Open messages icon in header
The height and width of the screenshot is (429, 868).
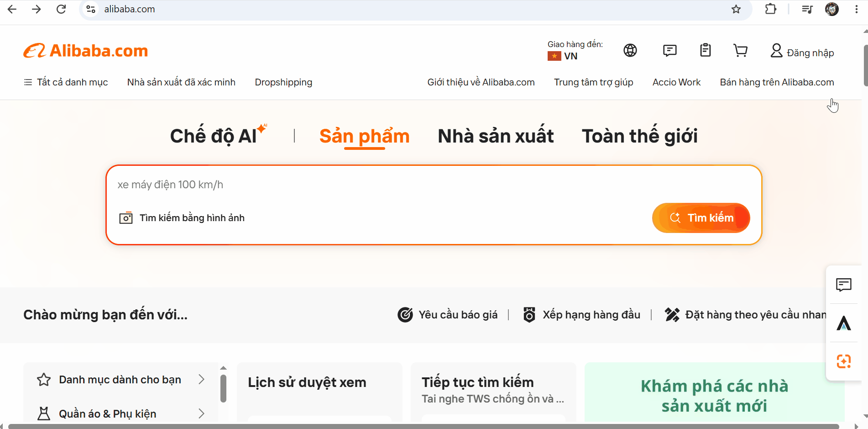[x=669, y=50]
